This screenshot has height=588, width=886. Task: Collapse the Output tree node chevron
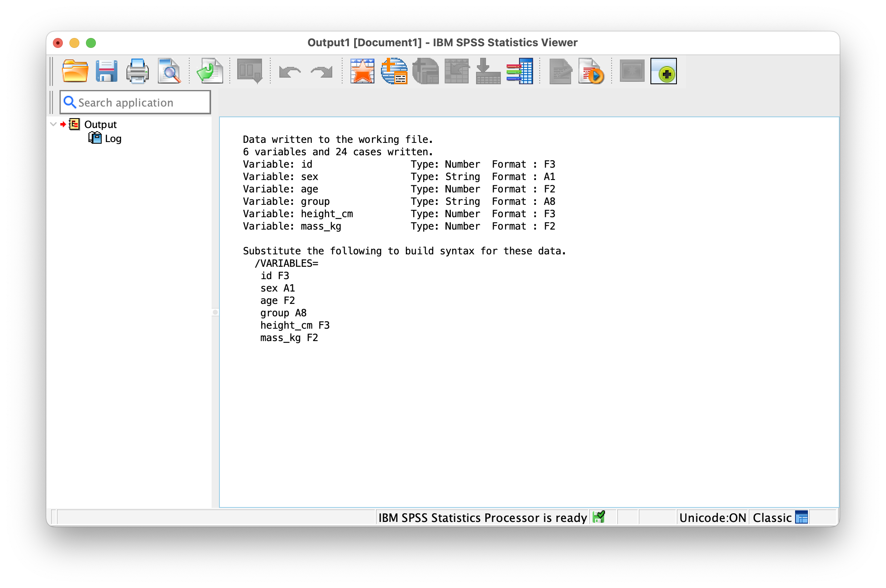tap(53, 124)
